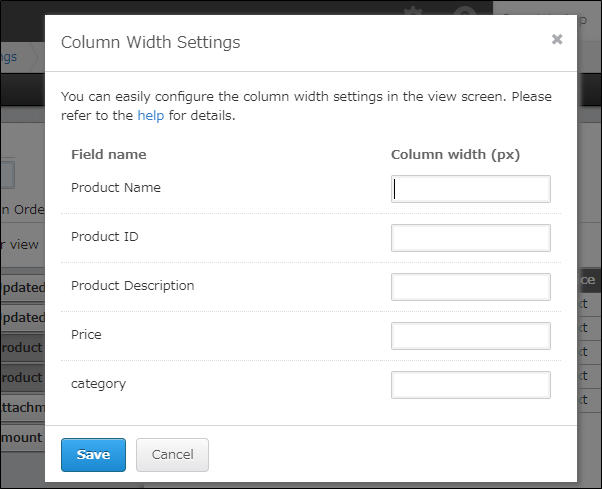Click into the Price column width field
Image resolution: width=602 pixels, height=489 pixels.
pyautogui.click(x=470, y=336)
